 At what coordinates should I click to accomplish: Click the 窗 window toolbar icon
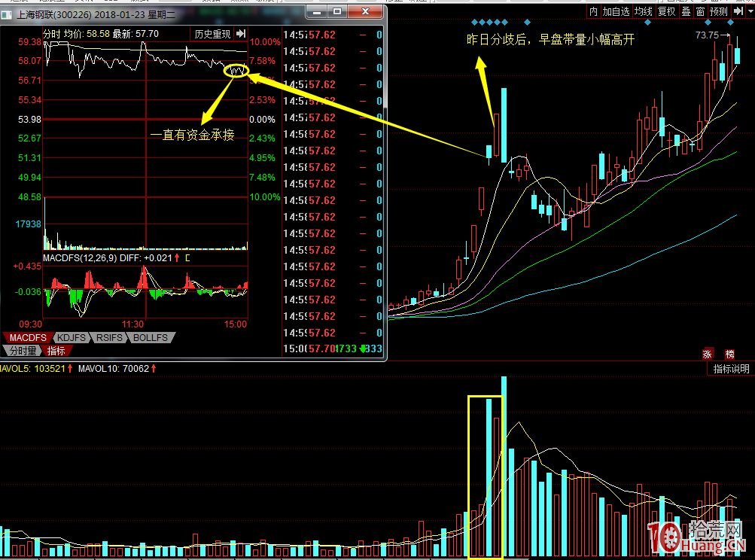click(700, 11)
